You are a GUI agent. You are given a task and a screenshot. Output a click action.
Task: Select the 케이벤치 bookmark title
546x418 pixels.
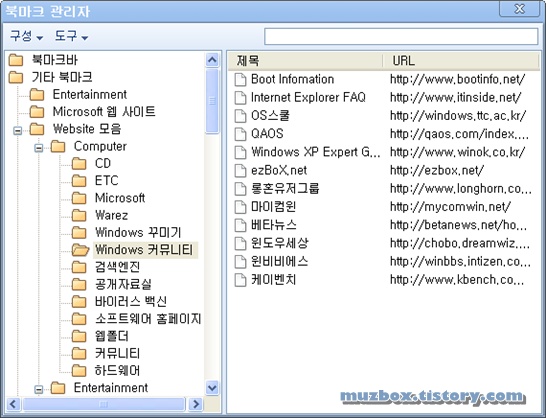coord(274,280)
